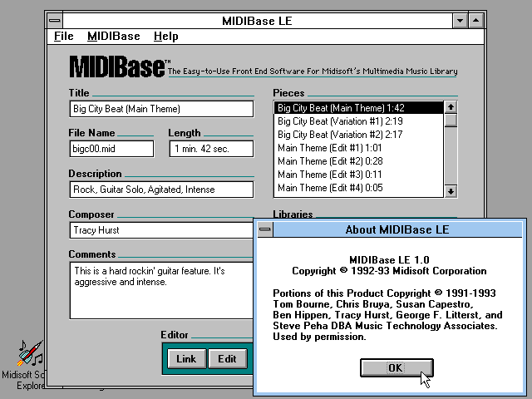Minimize the MIDIBase LE window
The height and width of the screenshot is (399, 532).
(x=460, y=21)
